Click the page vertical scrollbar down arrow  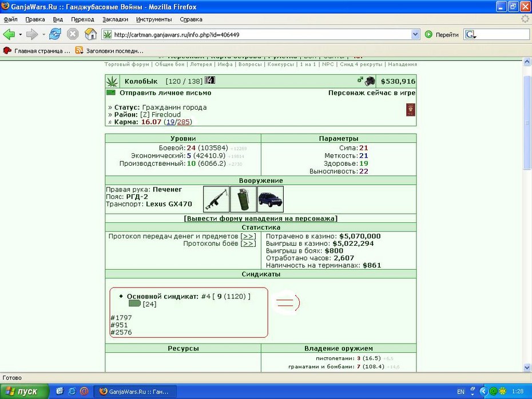click(527, 368)
